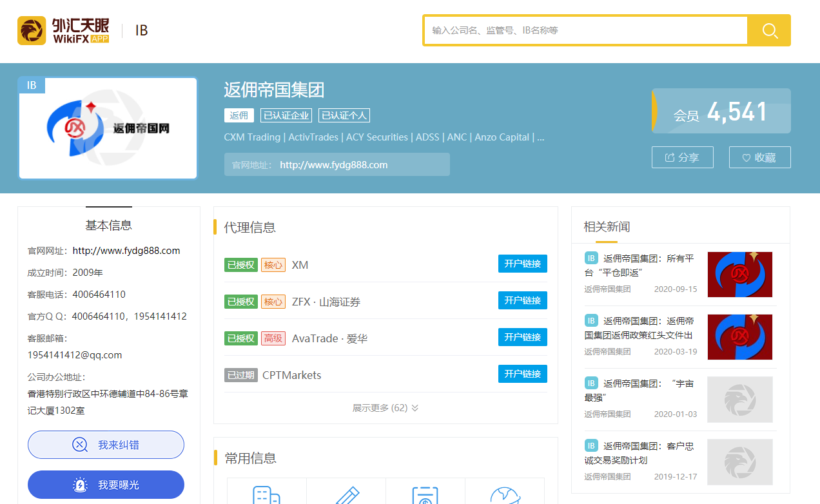The height and width of the screenshot is (504, 820).
Task: Click the 代理信息 section heading
Action: [249, 227]
